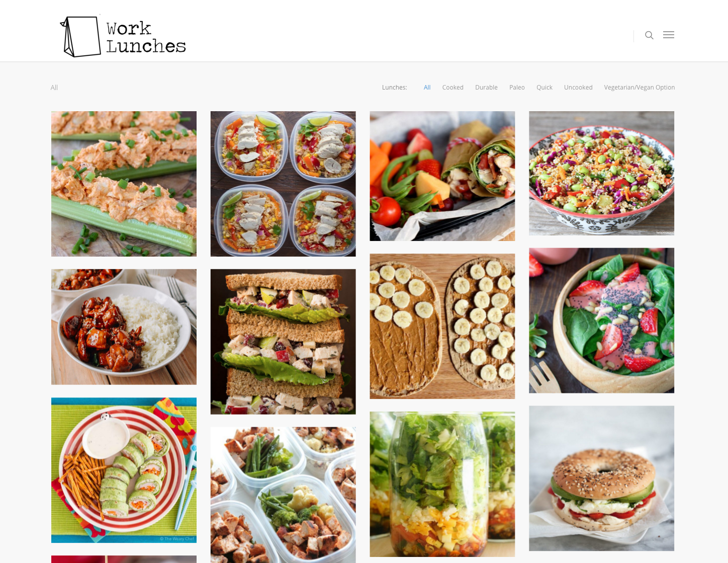Open the chicken rice meal prep containers photo
The width and height of the screenshot is (728, 563).
283,184
